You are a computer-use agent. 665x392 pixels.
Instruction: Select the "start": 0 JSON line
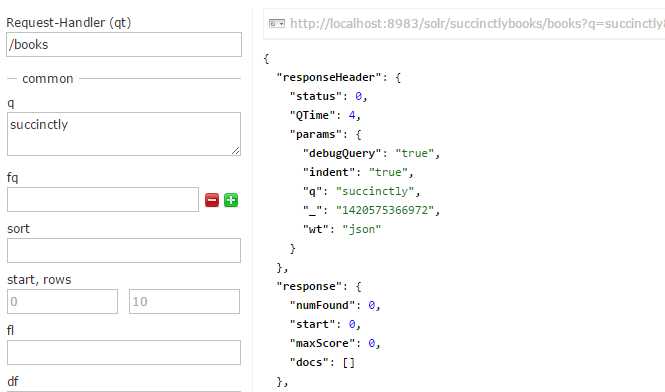click(325, 325)
